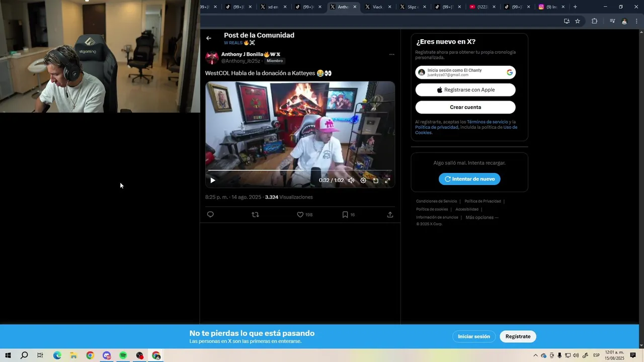644x362 pixels.
Task: Close the Viack tab
Action: [389, 7]
